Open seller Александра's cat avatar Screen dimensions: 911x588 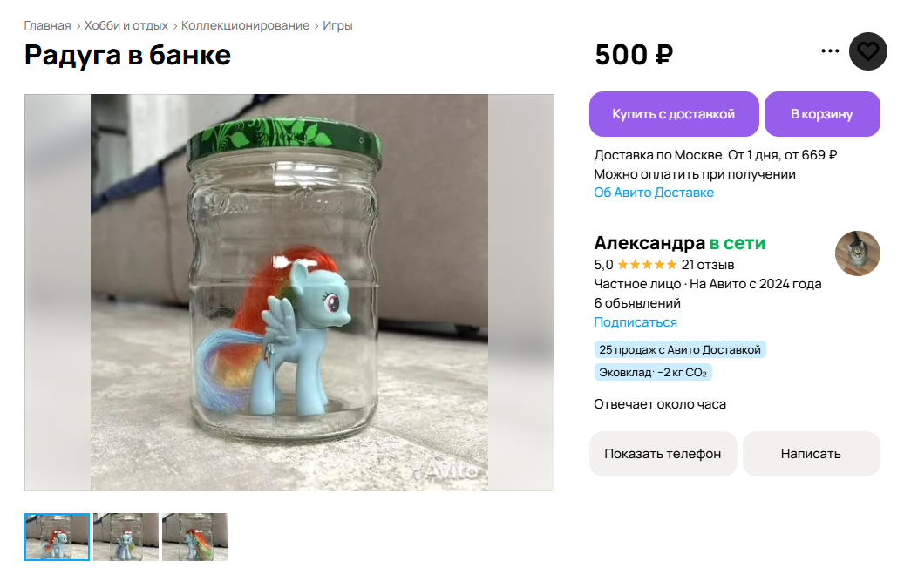[x=858, y=253]
